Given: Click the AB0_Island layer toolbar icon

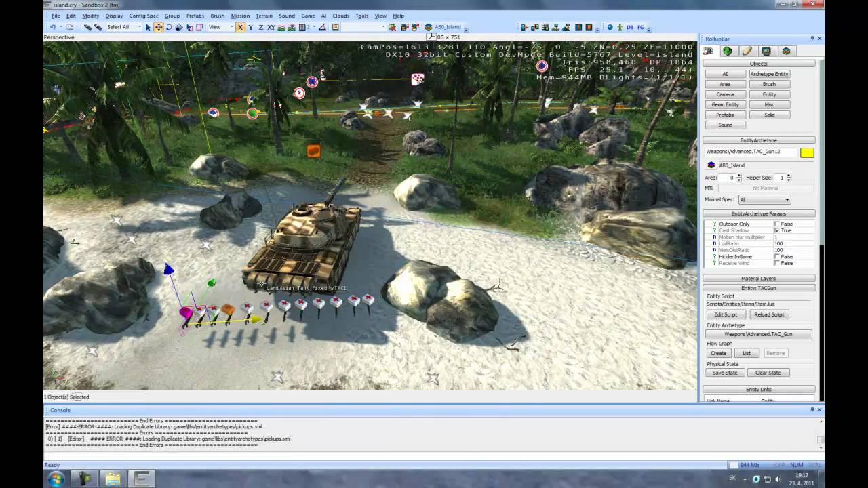Looking at the screenshot, I should tap(429, 27).
